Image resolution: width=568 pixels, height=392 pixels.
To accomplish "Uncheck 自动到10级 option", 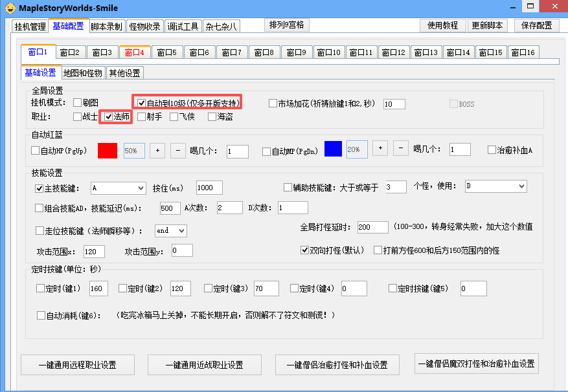I will click(x=142, y=103).
